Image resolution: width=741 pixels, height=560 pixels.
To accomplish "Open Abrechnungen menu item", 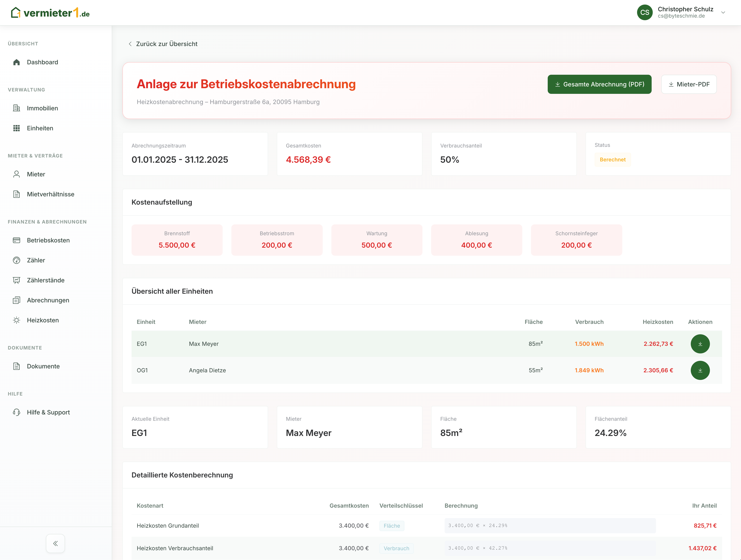I will (48, 300).
